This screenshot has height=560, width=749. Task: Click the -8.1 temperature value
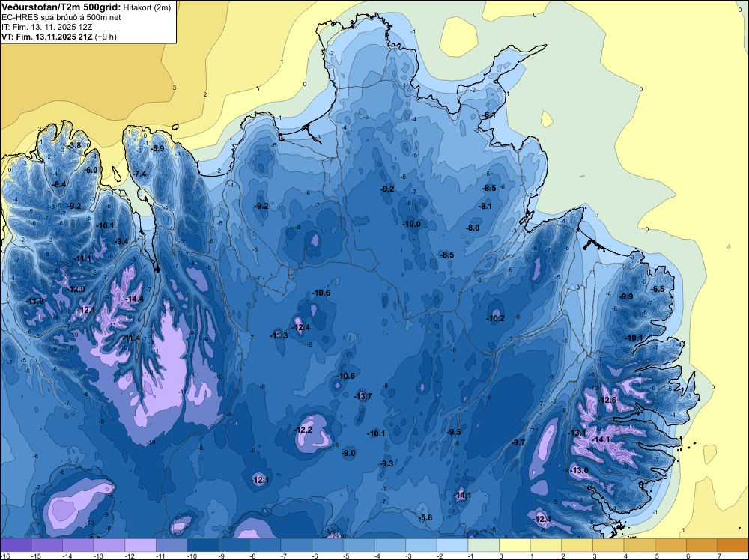click(x=485, y=206)
